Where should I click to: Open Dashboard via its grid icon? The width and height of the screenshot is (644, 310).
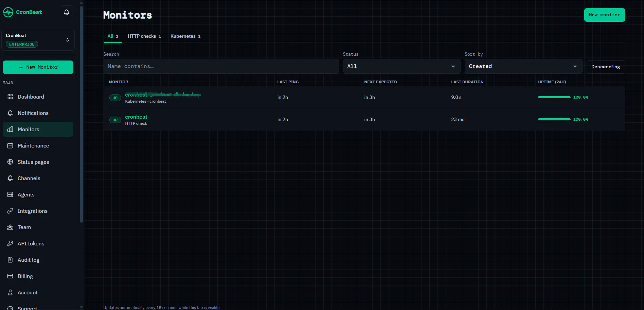point(10,97)
